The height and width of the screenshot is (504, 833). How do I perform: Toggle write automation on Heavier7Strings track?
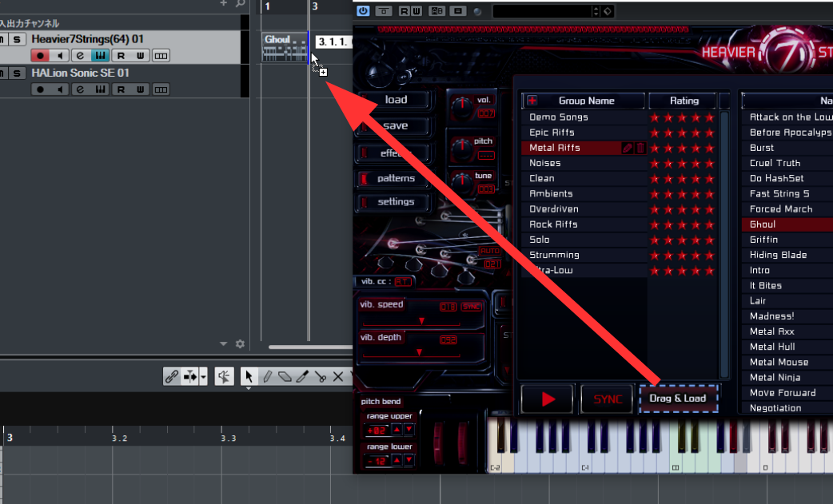140,56
